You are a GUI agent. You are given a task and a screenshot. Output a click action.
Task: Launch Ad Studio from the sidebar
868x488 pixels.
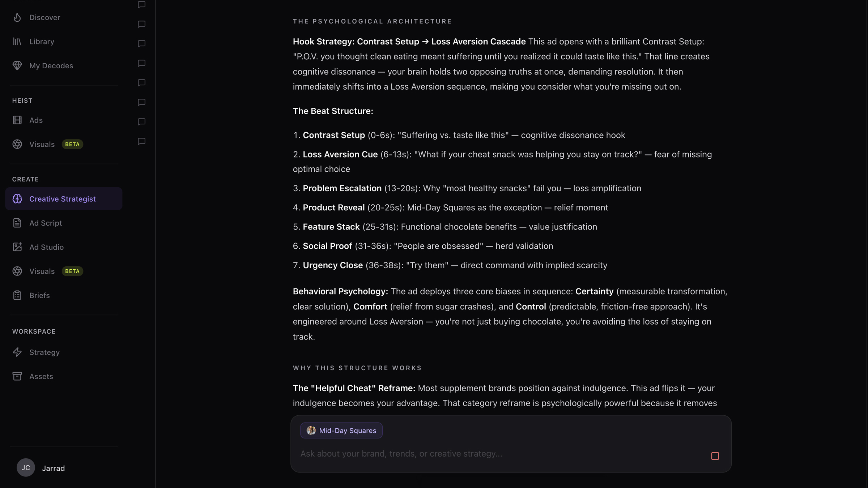pos(46,247)
